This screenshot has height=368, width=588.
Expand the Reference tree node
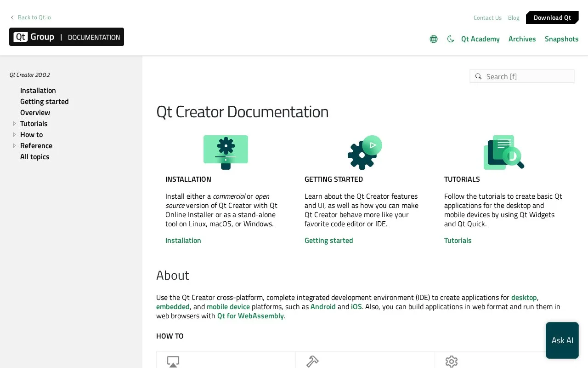pos(14,146)
